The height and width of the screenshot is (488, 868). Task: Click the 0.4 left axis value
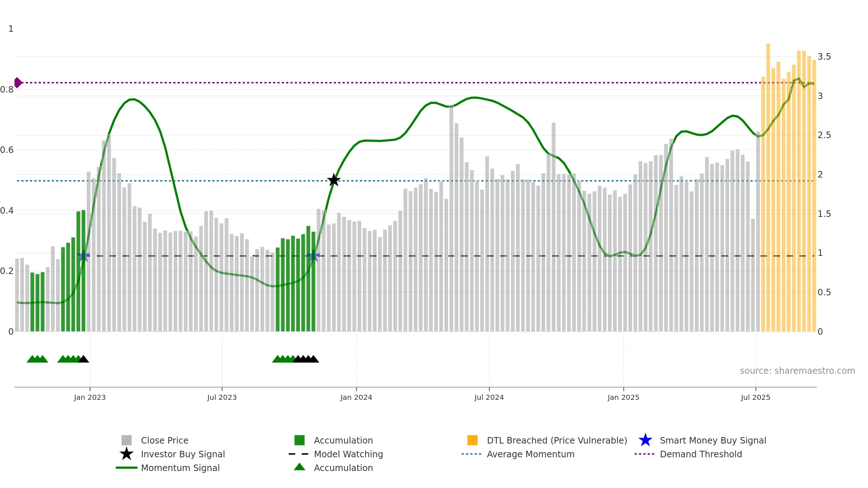tap(7, 211)
